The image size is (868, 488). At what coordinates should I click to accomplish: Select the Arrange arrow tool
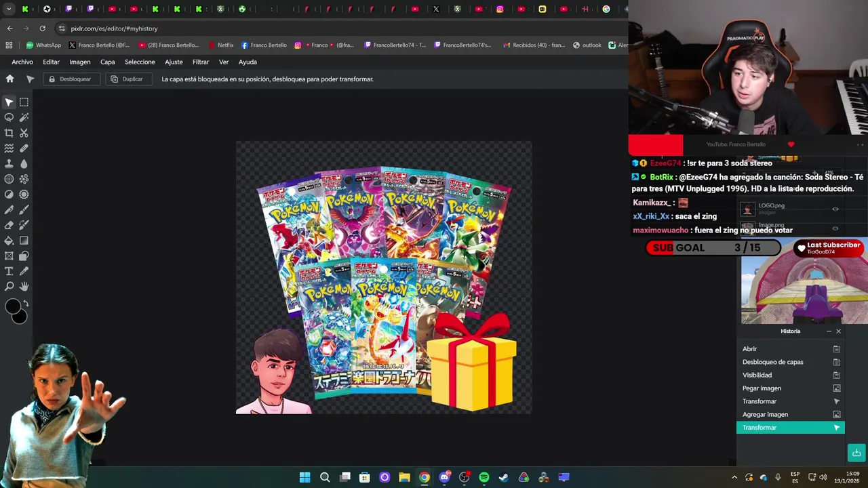pyautogui.click(x=9, y=102)
